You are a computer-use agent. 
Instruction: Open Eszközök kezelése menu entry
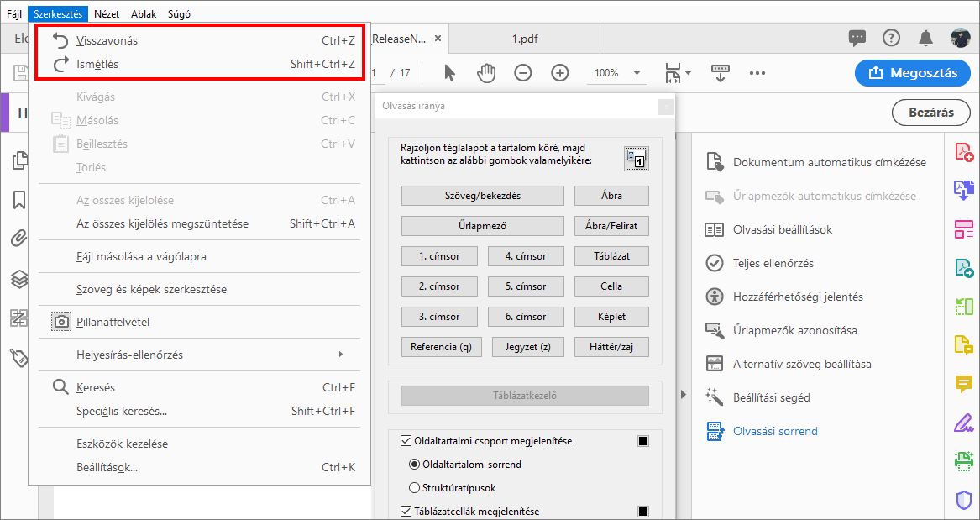point(199,444)
